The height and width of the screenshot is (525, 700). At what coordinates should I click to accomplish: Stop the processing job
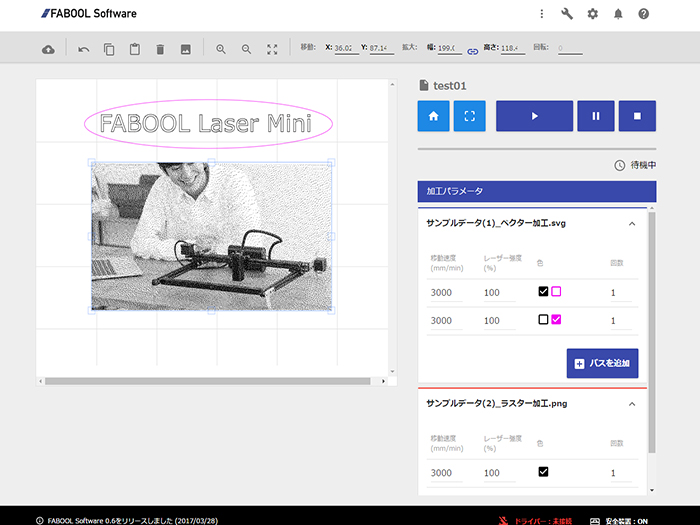pos(638,116)
